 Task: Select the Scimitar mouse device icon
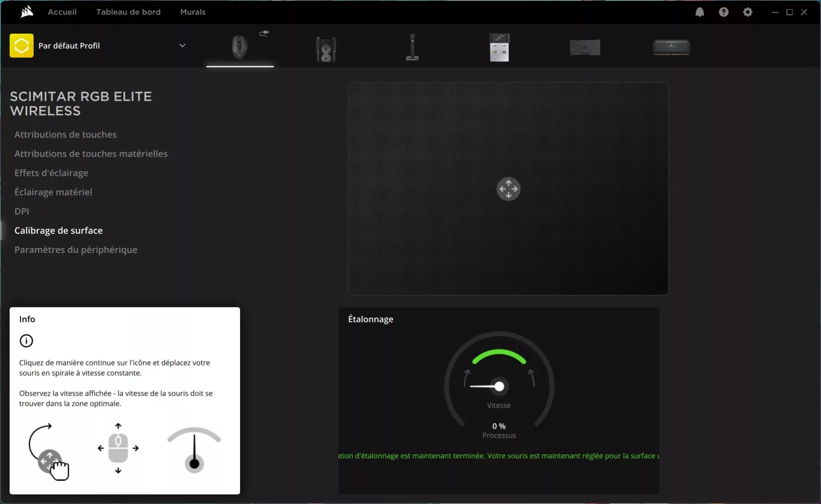(x=239, y=47)
